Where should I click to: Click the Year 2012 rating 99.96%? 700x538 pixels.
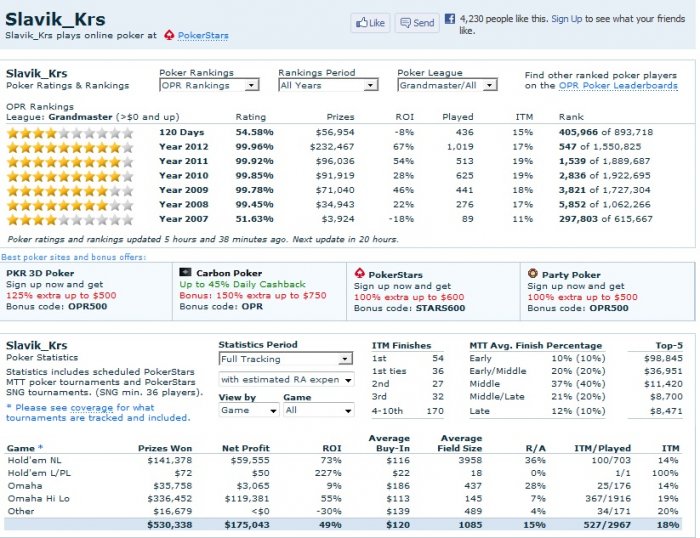(x=254, y=147)
